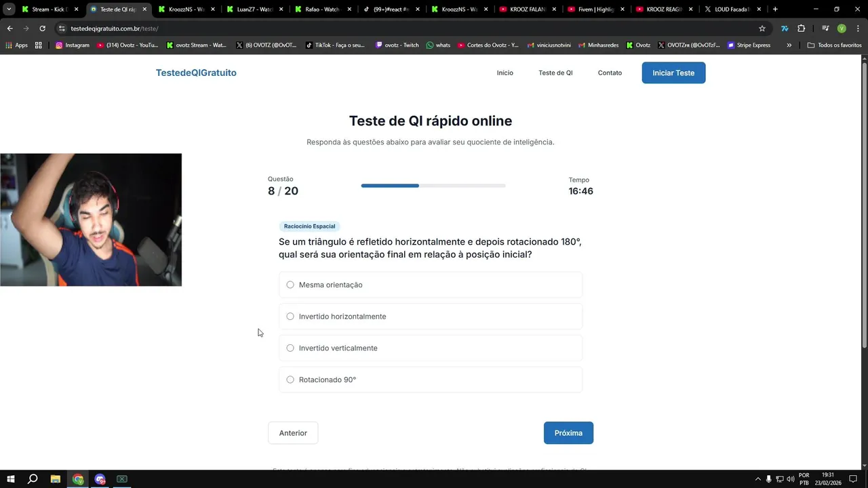Open Windows search from the taskbar
Viewport: 868px width, 488px height.
[x=33, y=479]
